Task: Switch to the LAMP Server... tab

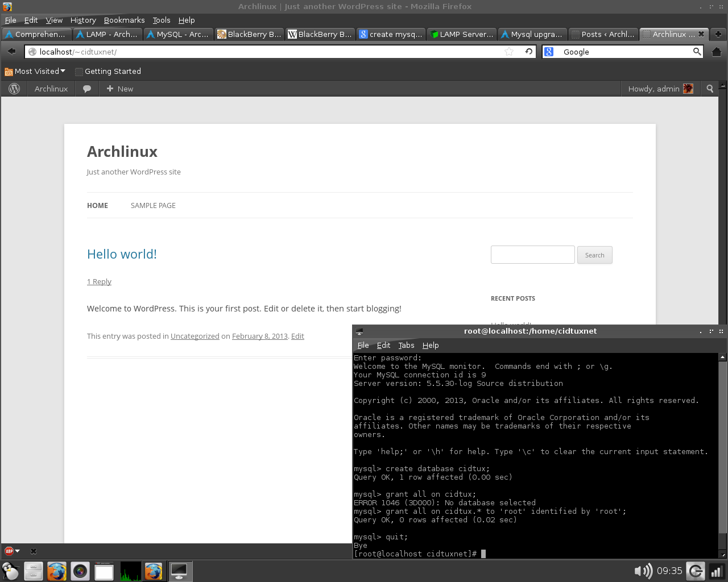Action: pyautogui.click(x=462, y=34)
